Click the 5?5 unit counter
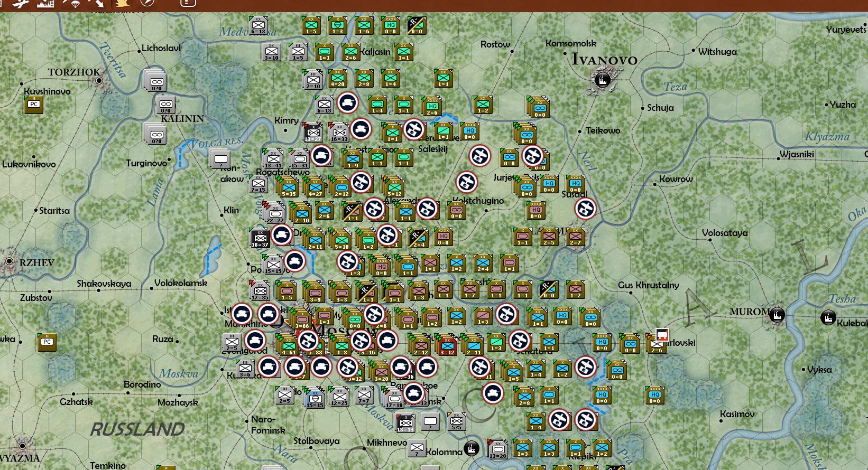 tap(457, 421)
